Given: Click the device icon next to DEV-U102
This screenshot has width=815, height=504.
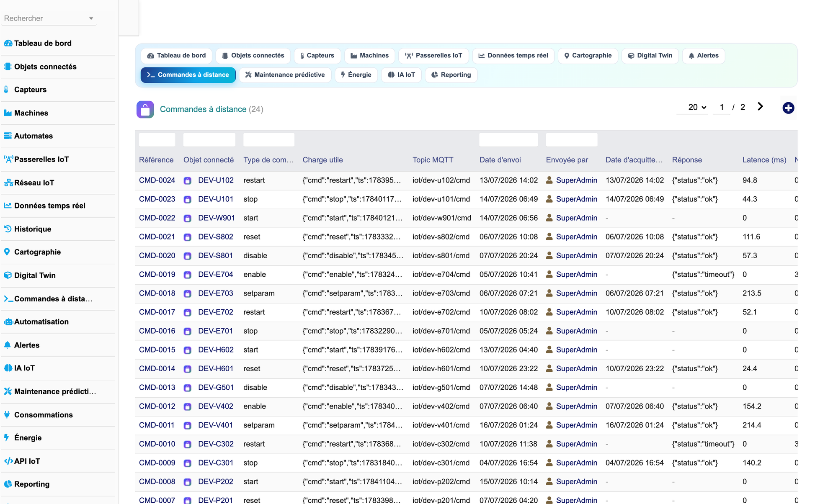Looking at the screenshot, I should (x=188, y=181).
